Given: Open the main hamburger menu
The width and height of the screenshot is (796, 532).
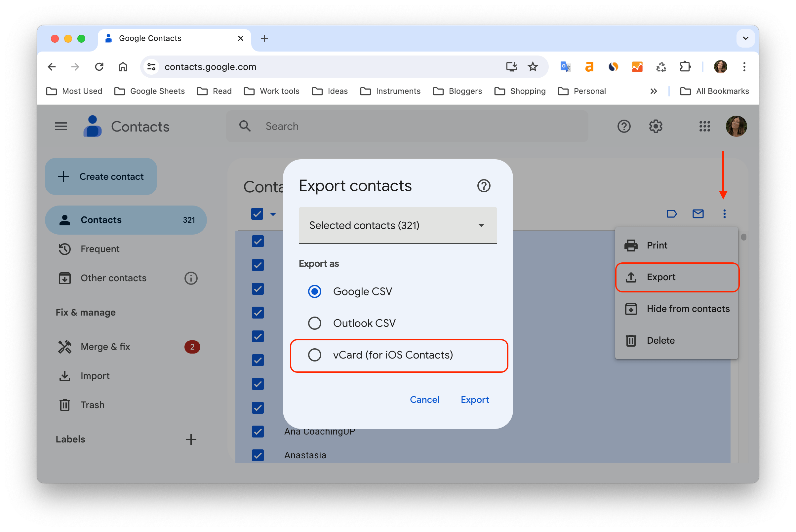Looking at the screenshot, I should pyautogui.click(x=61, y=127).
